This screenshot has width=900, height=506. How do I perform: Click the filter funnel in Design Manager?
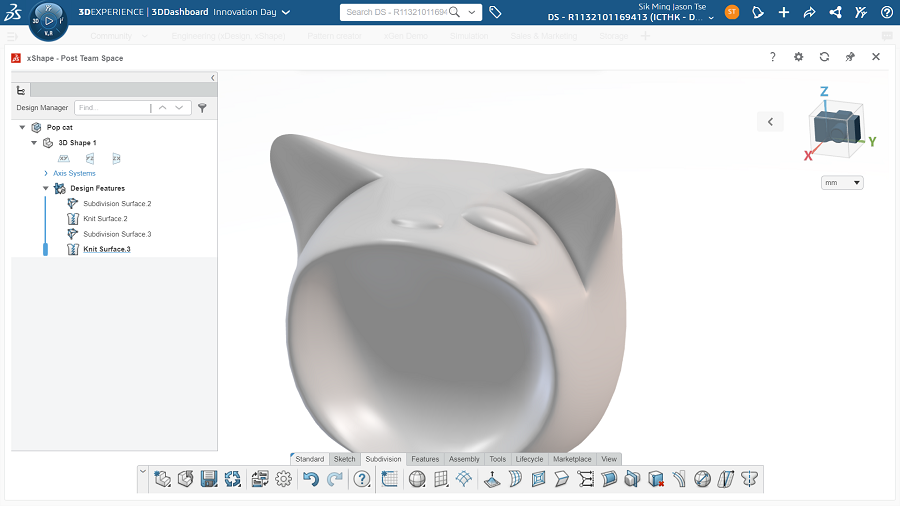(202, 107)
